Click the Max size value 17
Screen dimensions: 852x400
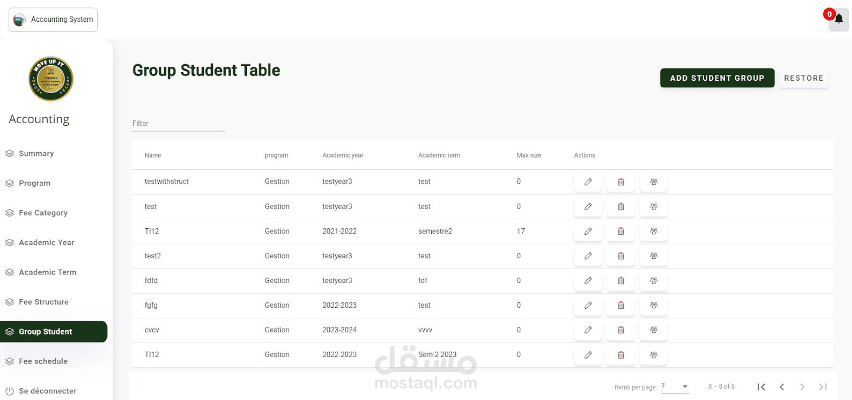[x=521, y=232]
